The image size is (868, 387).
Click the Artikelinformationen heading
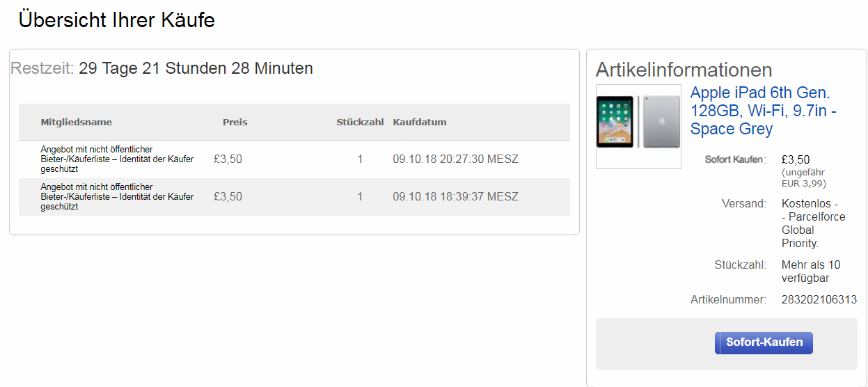(684, 70)
